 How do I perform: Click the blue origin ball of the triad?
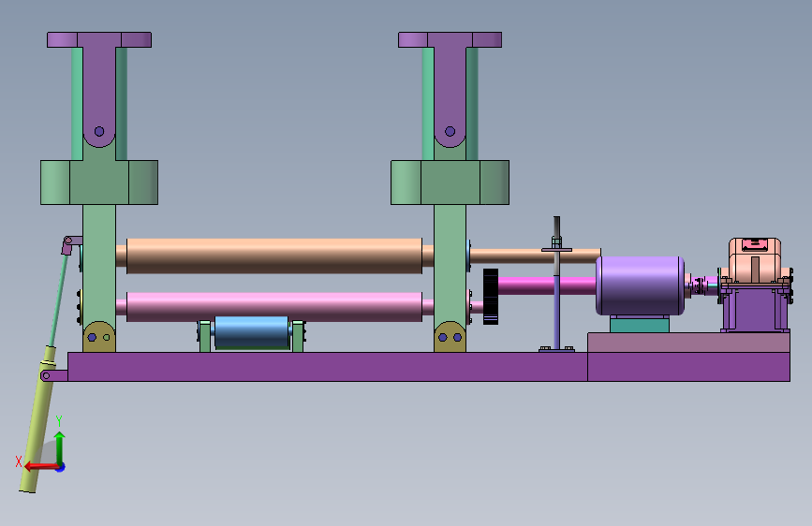click(x=60, y=467)
